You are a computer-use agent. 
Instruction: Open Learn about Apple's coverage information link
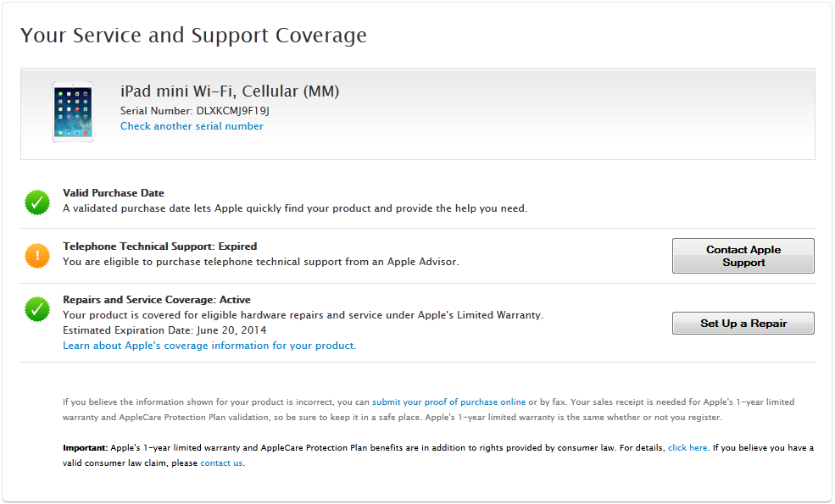(x=209, y=346)
